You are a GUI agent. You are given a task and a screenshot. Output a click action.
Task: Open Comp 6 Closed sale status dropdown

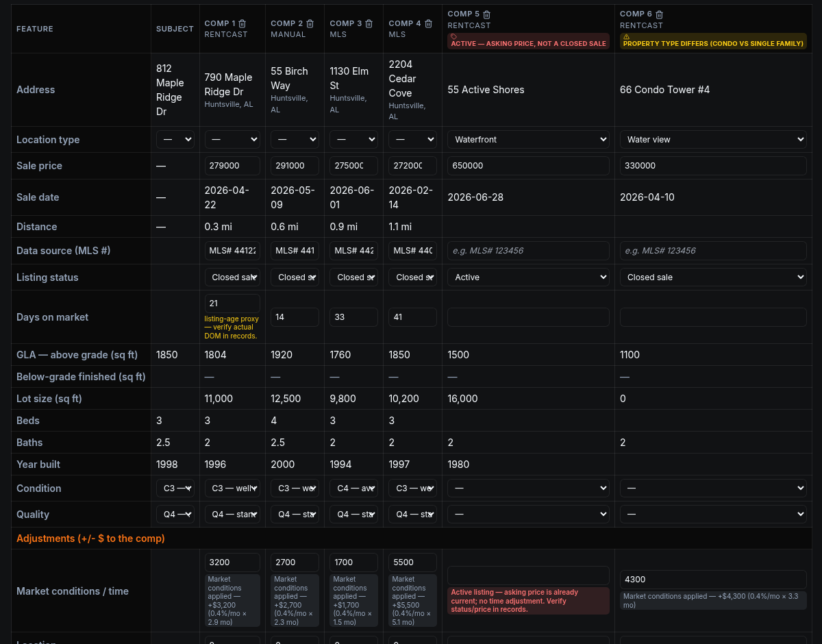(x=713, y=277)
